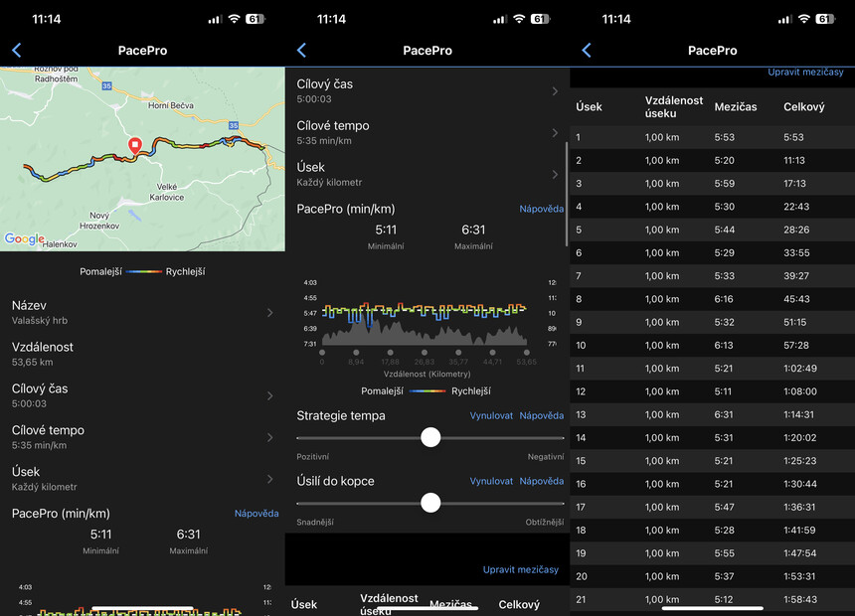855x616 pixels.
Task: Click the Google logo on the map
Action: (25, 238)
